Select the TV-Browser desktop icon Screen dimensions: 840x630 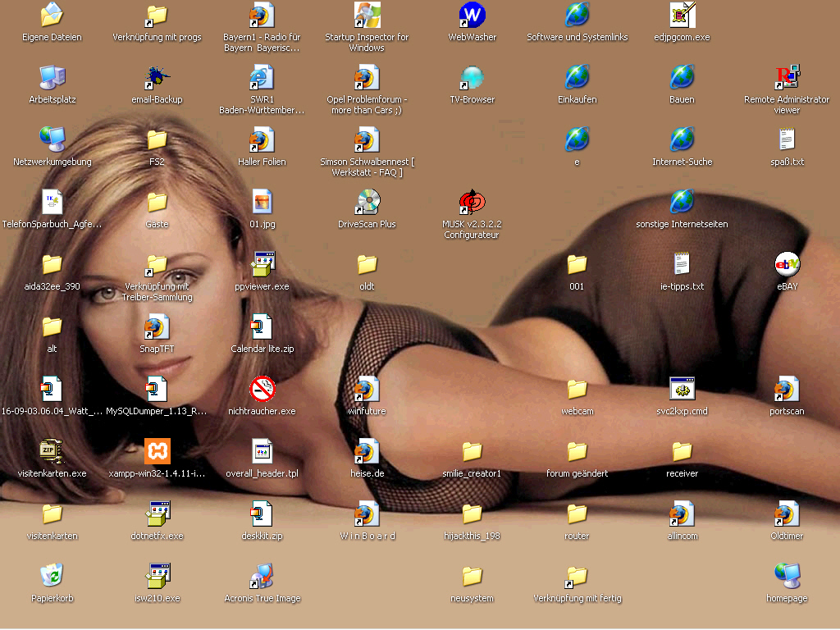coord(472,79)
